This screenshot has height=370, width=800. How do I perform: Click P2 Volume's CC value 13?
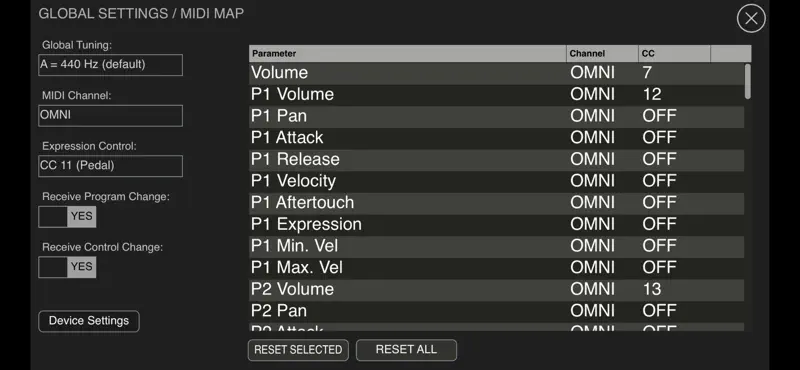pos(652,289)
